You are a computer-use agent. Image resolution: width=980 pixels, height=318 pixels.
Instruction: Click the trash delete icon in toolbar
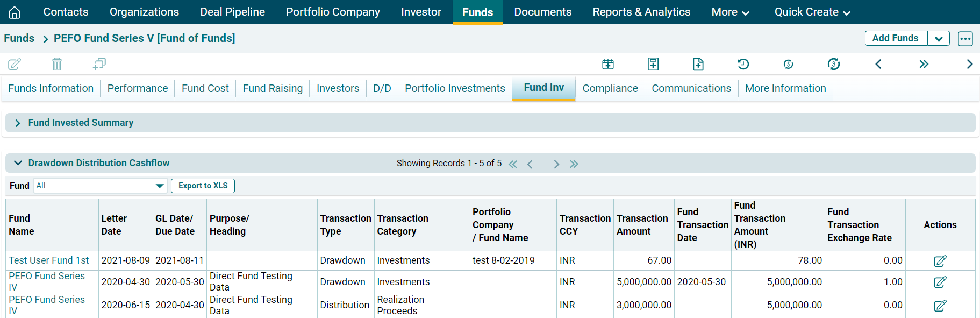(57, 65)
